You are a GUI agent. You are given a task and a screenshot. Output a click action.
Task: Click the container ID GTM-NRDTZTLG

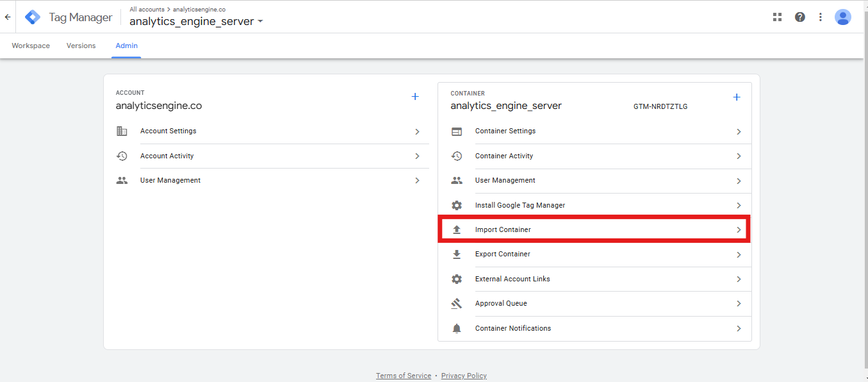click(x=660, y=106)
